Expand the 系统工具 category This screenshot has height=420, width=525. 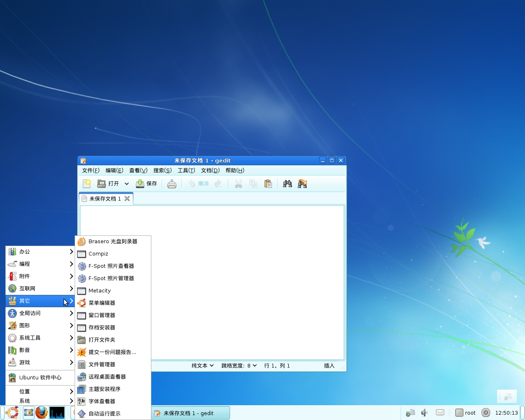(40, 338)
